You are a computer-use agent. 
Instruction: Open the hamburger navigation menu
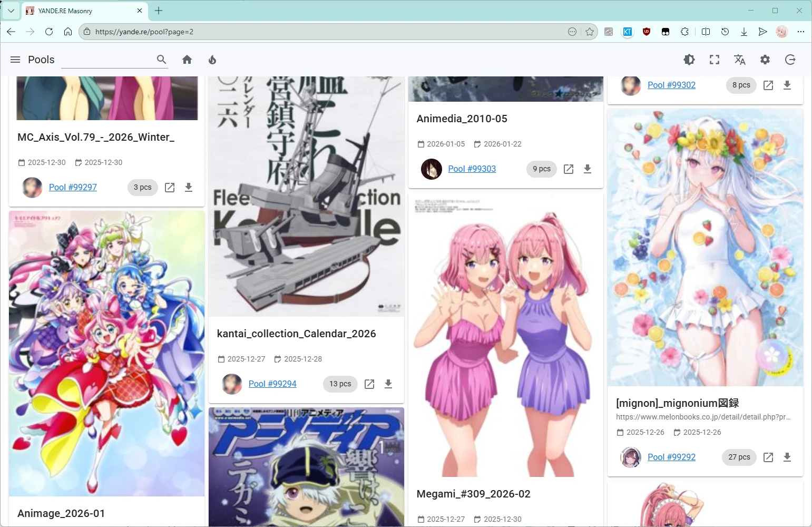point(15,60)
